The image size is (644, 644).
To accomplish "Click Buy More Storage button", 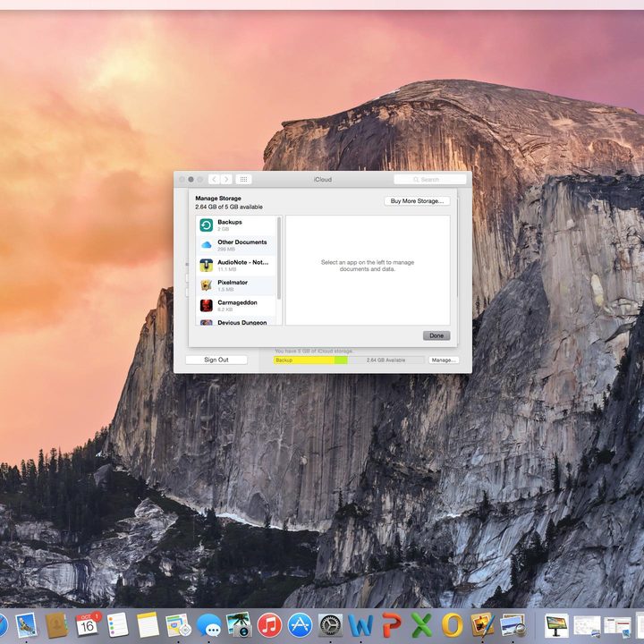I will (x=417, y=201).
